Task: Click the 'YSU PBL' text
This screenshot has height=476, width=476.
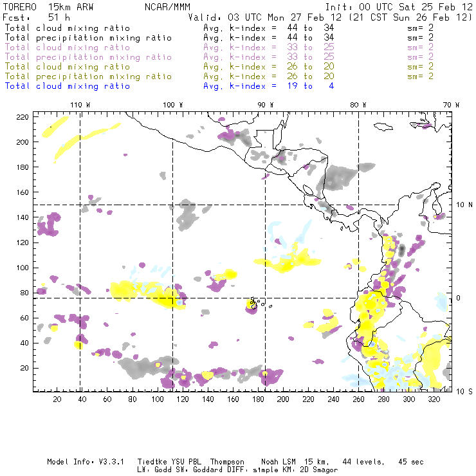Action: (186, 462)
